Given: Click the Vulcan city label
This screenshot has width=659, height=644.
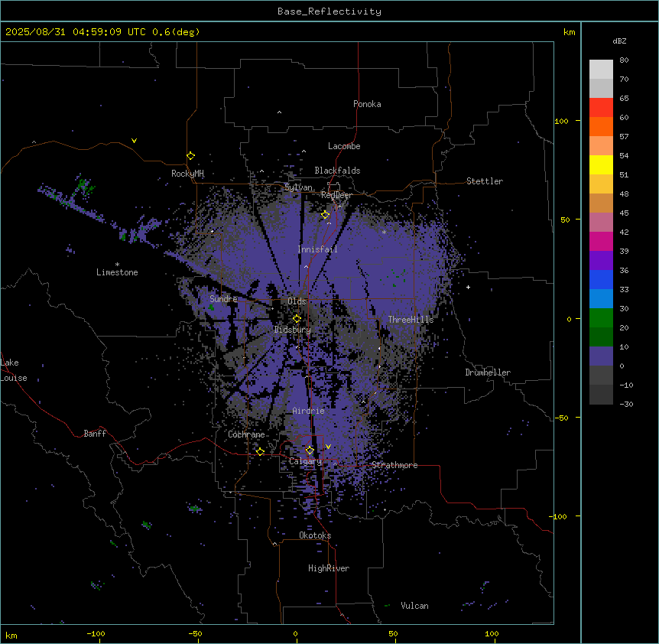Looking at the screenshot, I should [x=415, y=606].
